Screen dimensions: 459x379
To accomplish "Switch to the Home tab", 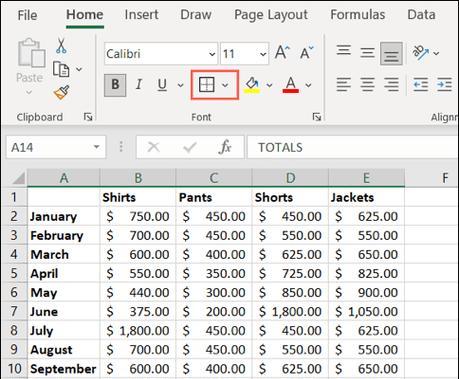I will (85, 15).
